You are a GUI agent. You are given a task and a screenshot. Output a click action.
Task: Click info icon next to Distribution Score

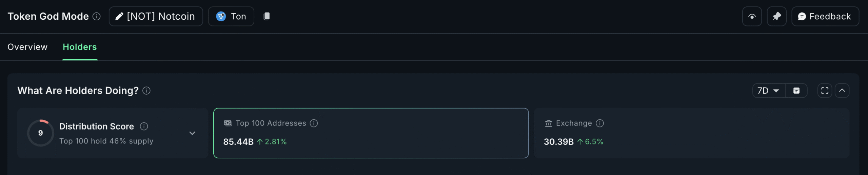pos(144,127)
